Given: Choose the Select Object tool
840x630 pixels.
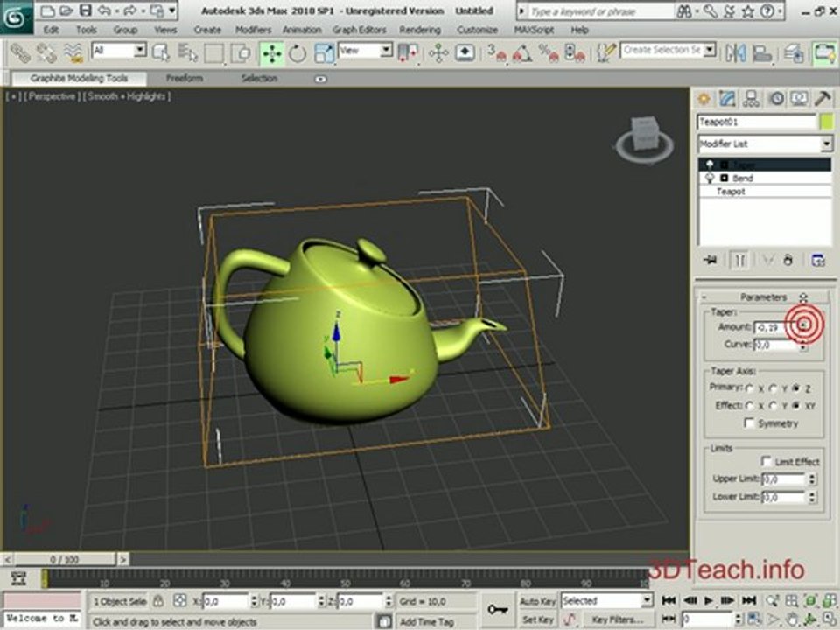Looking at the screenshot, I should [x=161, y=52].
